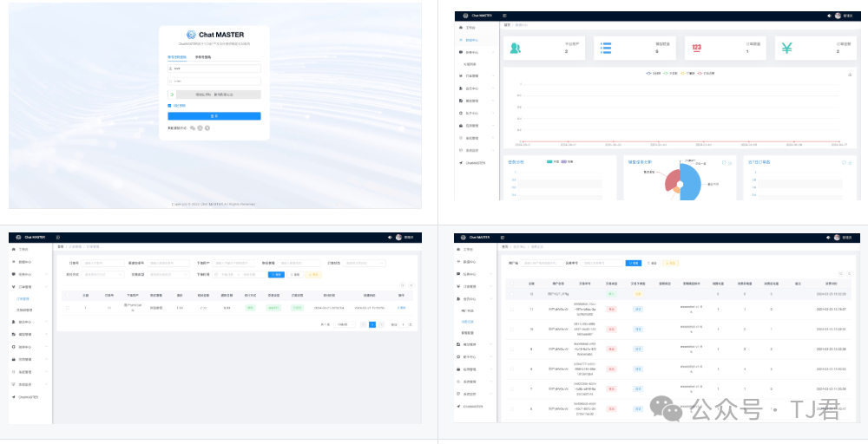Open the user avatar in the dashboard header
The width and height of the screenshot is (868, 444).
coord(837,16)
